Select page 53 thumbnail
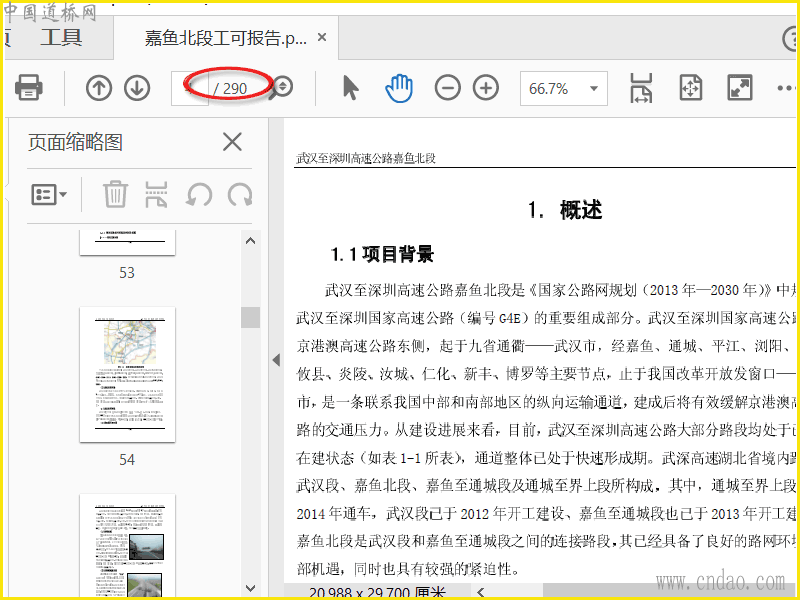Image resolution: width=800 pixels, height=600 pixels. pos(128,242)
